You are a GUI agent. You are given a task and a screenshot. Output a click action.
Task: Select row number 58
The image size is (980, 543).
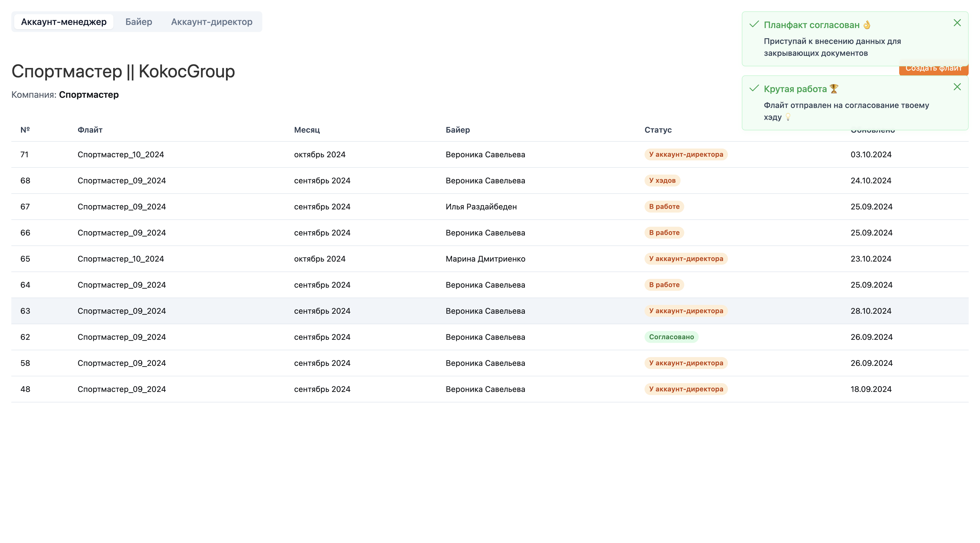pos(490,363)
